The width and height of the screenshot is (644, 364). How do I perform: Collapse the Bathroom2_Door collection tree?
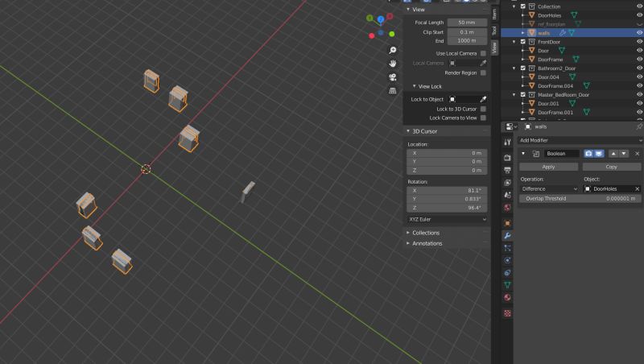pyautogui.click(x=514, y=68)
